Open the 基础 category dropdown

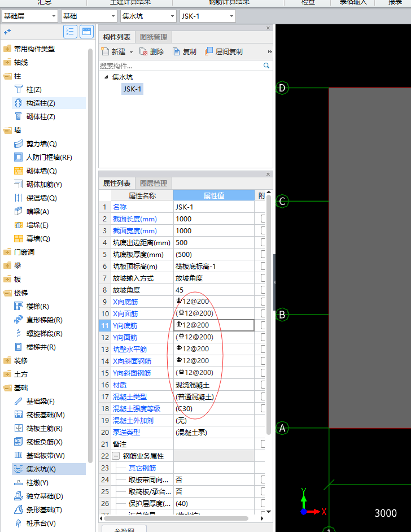pos(113,16)
